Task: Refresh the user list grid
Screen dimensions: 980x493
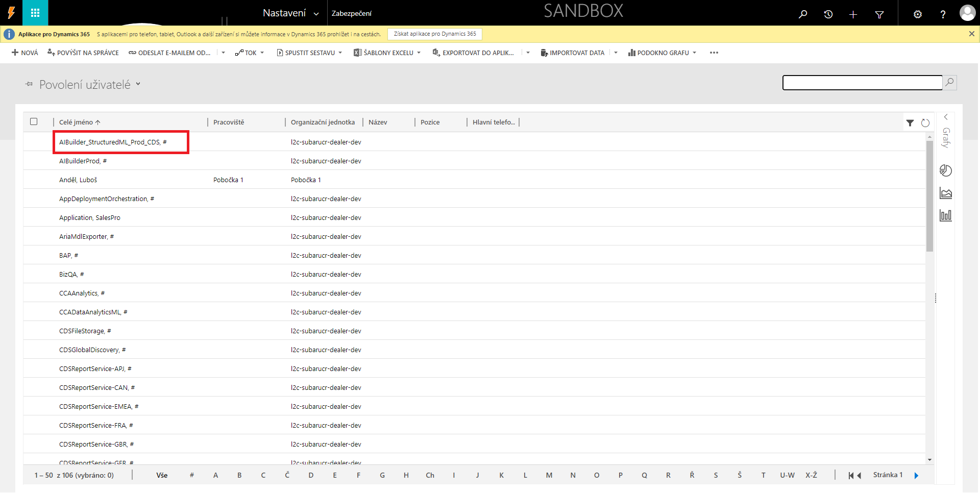Action: [925, 123]
